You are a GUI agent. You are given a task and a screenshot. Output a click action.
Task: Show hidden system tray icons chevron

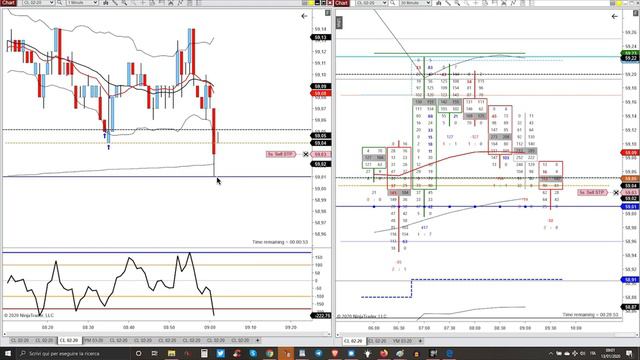pyautogui.click(x=551, y=353)
